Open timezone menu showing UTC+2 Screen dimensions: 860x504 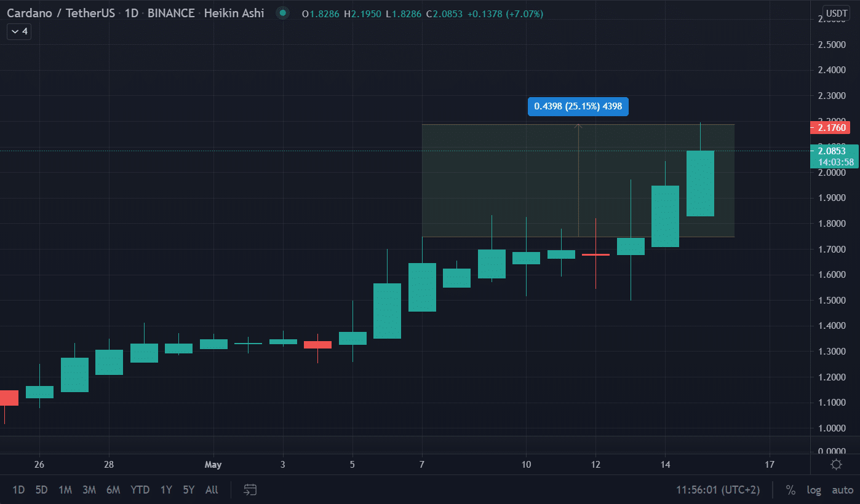click(x=718, y=490)
